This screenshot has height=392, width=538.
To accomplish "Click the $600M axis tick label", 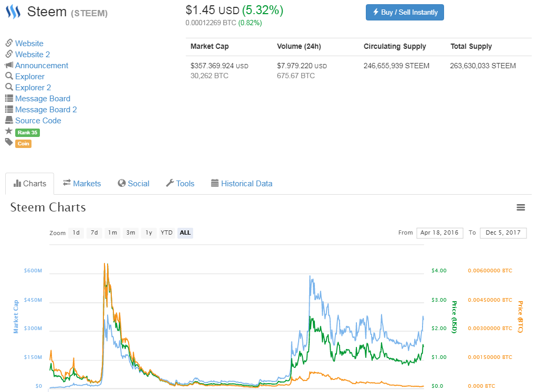I will (33, 271).
